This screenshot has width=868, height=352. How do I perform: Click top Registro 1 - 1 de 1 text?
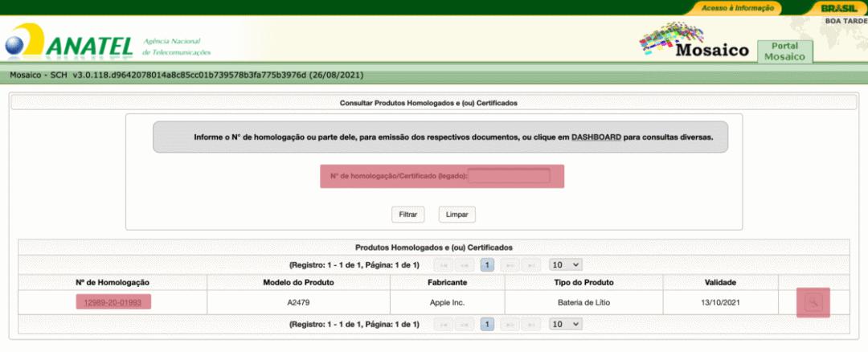click(354, 265)
